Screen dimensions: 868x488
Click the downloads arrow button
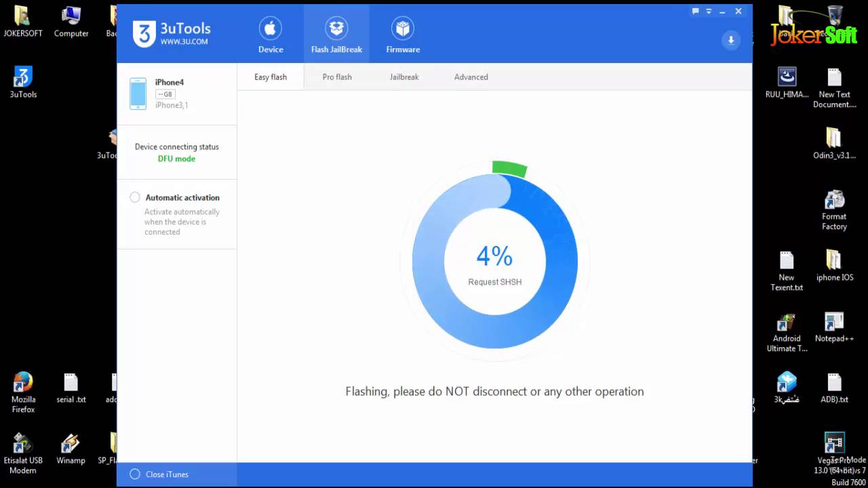[x=731, y=40]
